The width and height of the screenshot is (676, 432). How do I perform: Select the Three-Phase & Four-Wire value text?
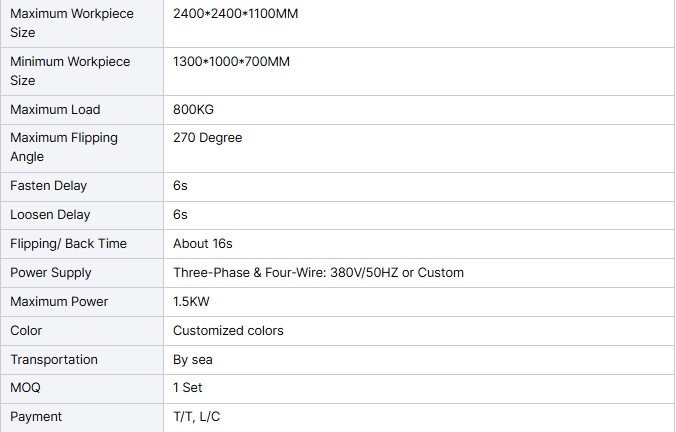[x=318, y=273]
